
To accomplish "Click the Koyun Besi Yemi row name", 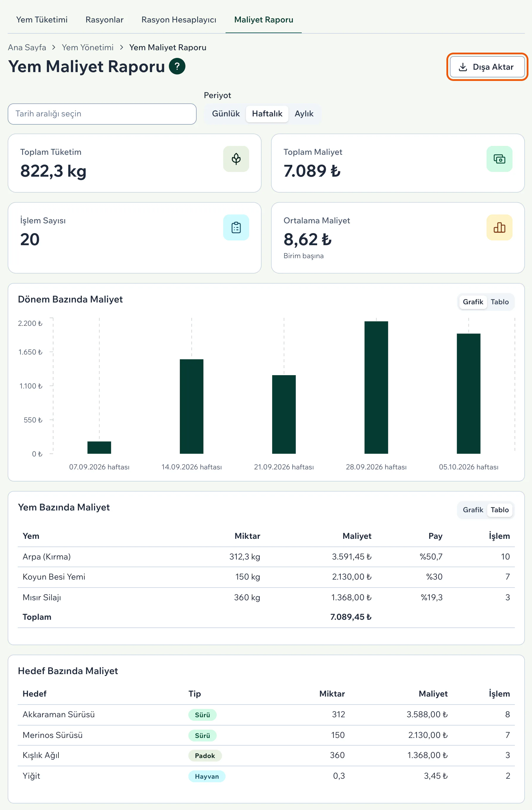I will point(54,577).
